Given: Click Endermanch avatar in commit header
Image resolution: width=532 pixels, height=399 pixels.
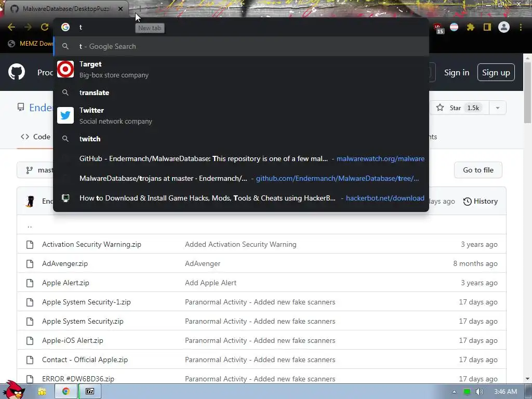Looking at the screenshot, I should tap(30, 201).
